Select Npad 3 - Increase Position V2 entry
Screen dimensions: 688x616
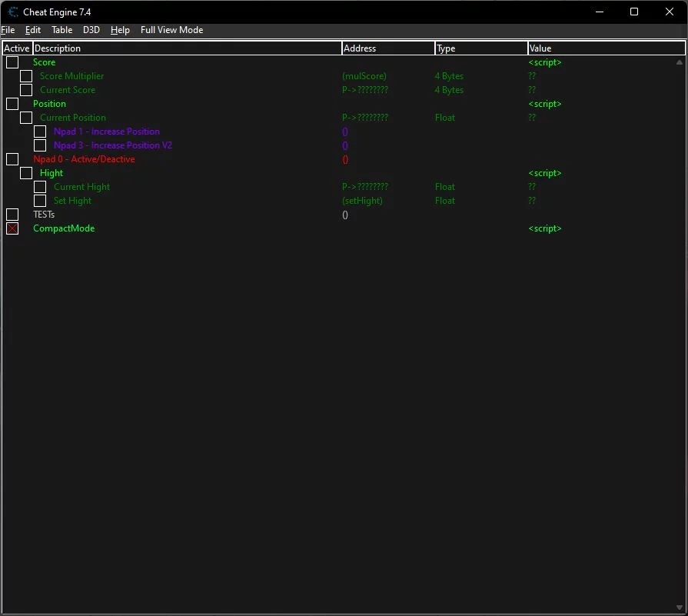(113, 145)
